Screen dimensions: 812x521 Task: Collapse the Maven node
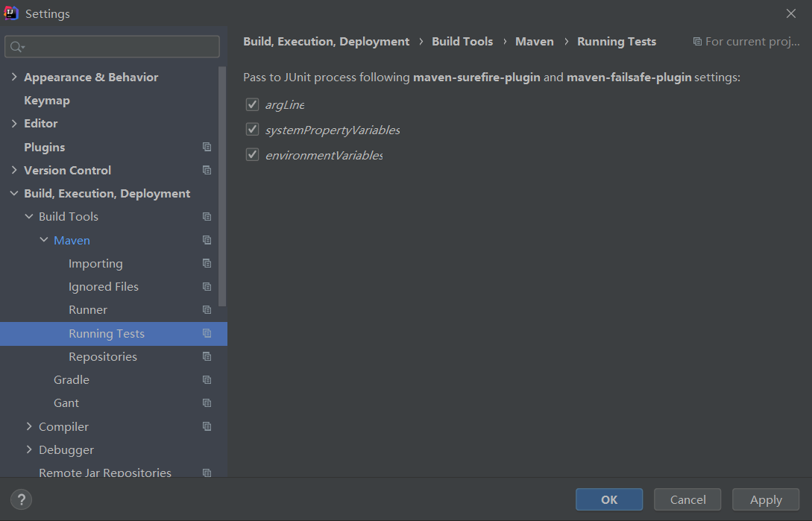pos(44,240)
